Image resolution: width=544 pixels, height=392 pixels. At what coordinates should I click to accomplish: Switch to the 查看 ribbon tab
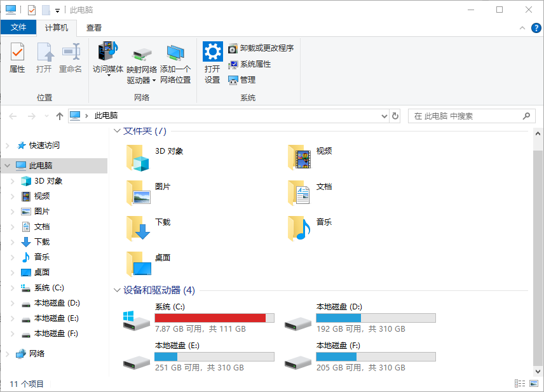pyautogui.click(x=93, y=27)
